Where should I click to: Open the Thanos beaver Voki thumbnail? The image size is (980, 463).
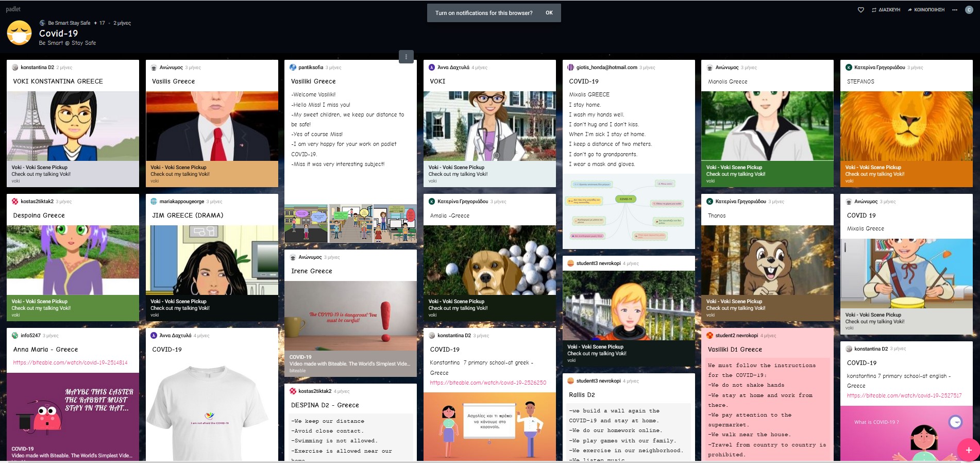pyautogui.click(x=767, y=260)
